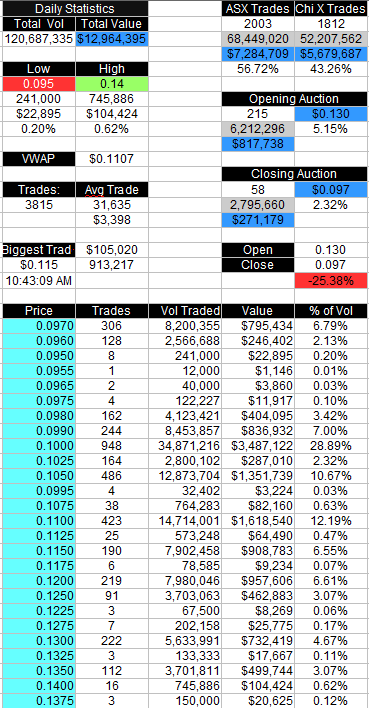Click the Biggest Trade time 10:43:09 AM
The height and width of the screenshot is (708, 369).
tap(38, 280)
